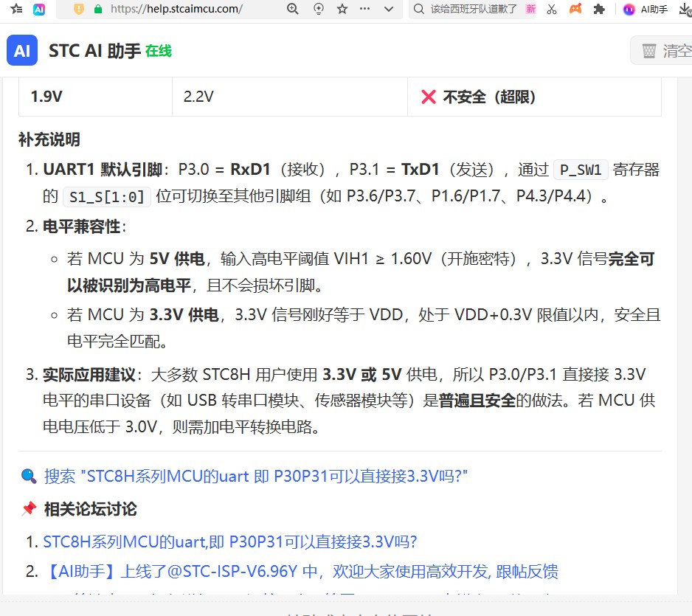The image size is (692, 616).
Task: Click the green 在线 status label
Action: (x=159, y=51)
